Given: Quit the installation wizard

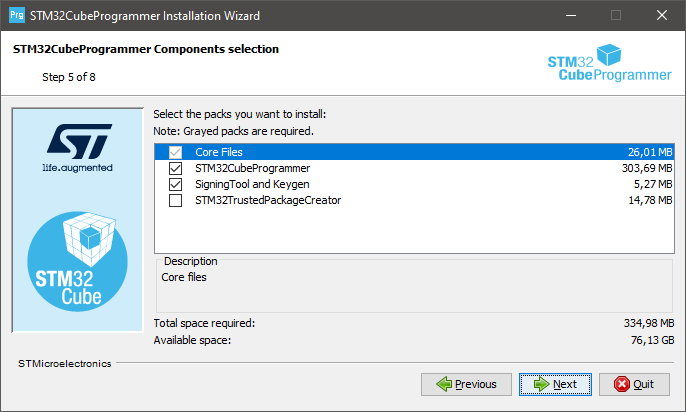Looking at the screenshot, I should [x=634, y=384].
